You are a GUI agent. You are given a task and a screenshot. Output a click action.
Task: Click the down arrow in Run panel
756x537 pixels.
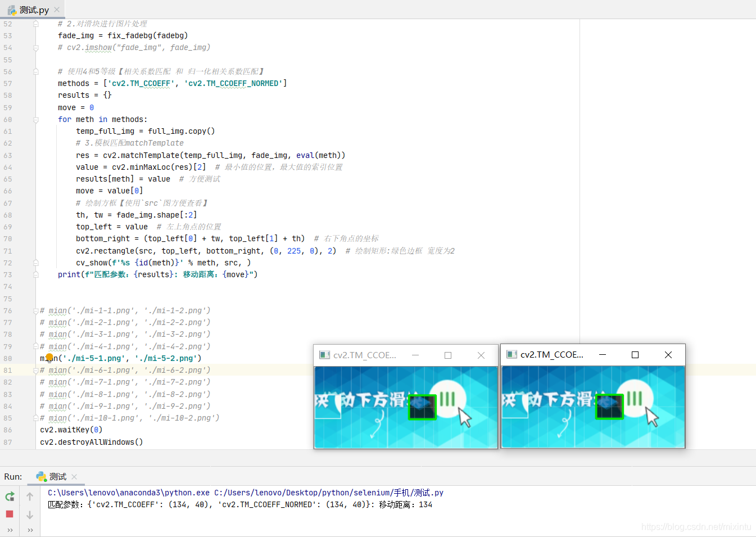click(30, 515)
